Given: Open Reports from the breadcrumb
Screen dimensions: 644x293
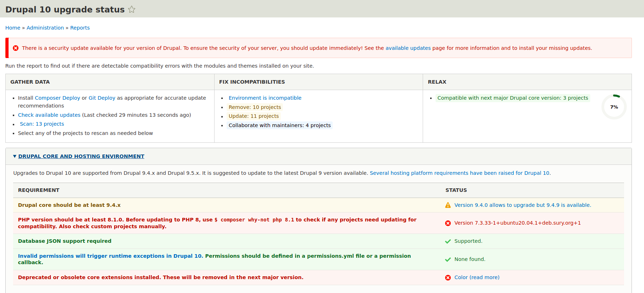Looking at the screenshot, I should pyautogui.click(x=80, y=28).
